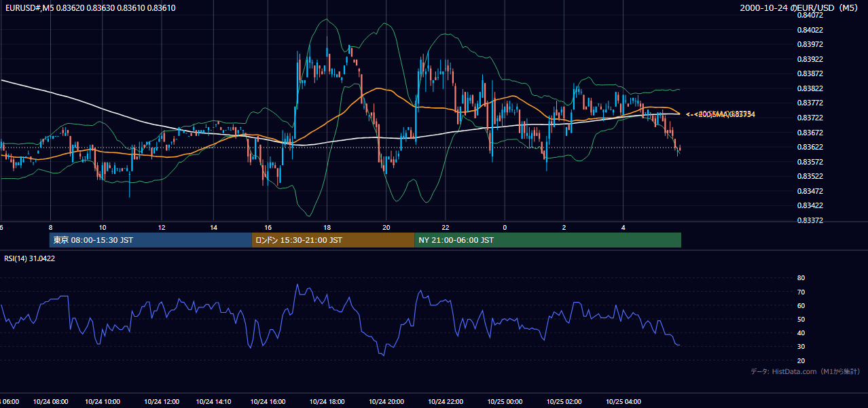Click hour label 14 on chart time axis
The width and height of the screenshot is (868, 408).
pos(213,227)
